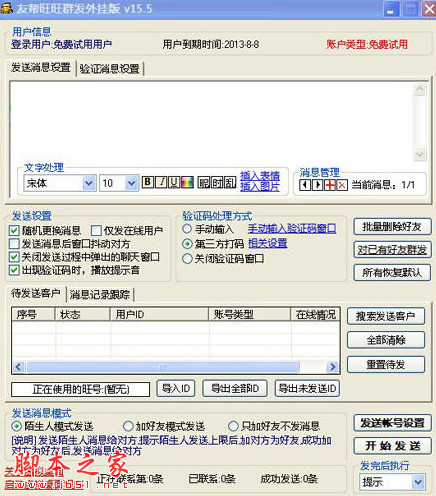
Task: Insert random characters with 乱 button
Action: 230,182
